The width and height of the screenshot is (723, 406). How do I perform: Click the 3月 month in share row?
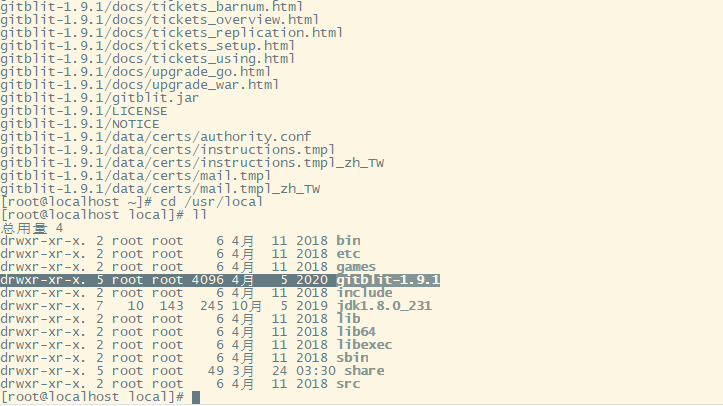click(x=243, y=371)
